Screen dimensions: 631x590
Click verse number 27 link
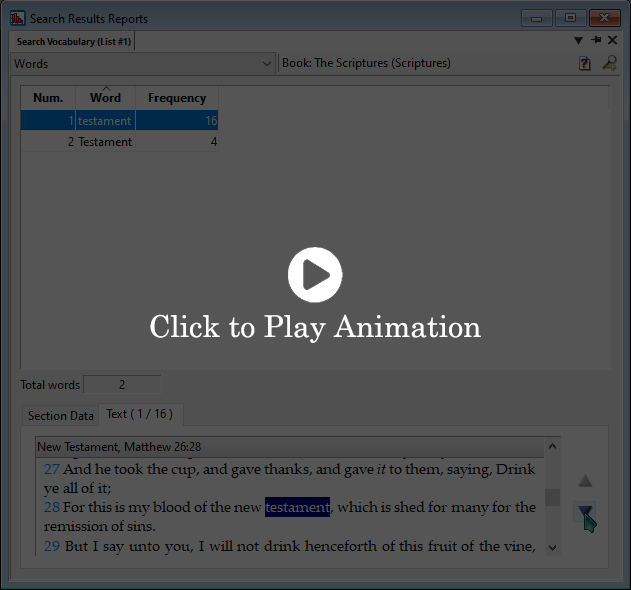click(x=52, y=469)
